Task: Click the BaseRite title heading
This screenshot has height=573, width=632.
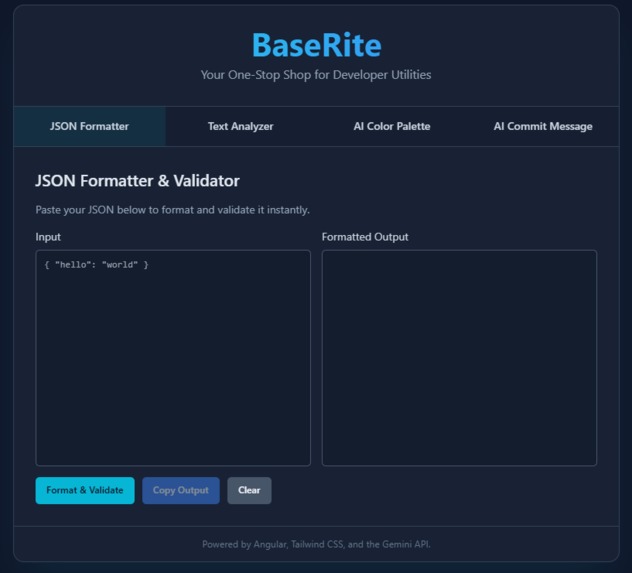Action: [316, 45]
